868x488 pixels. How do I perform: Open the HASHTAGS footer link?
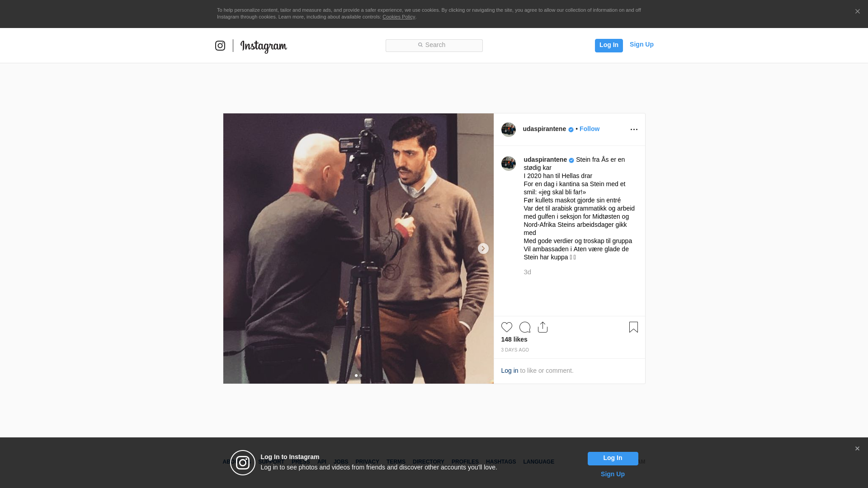500,462
